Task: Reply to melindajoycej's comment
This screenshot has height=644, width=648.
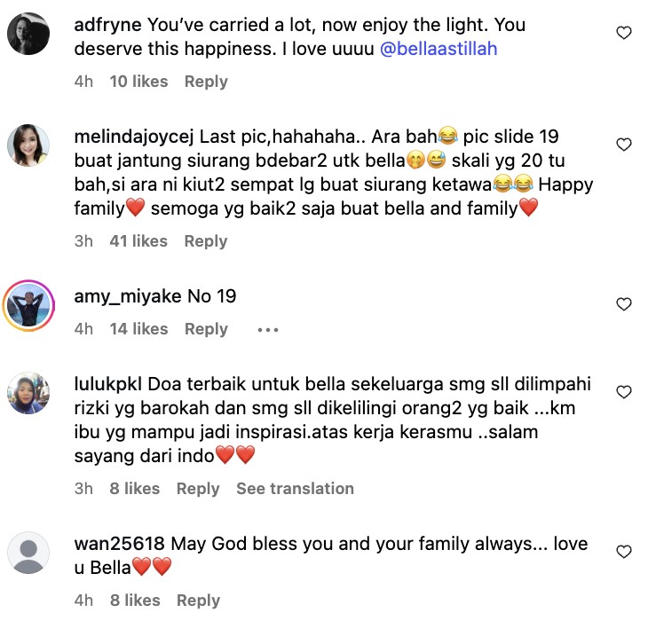Action: pos(206,241)
